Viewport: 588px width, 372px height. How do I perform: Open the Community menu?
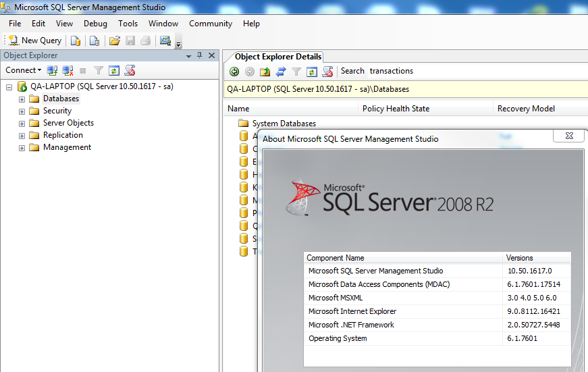210,24
